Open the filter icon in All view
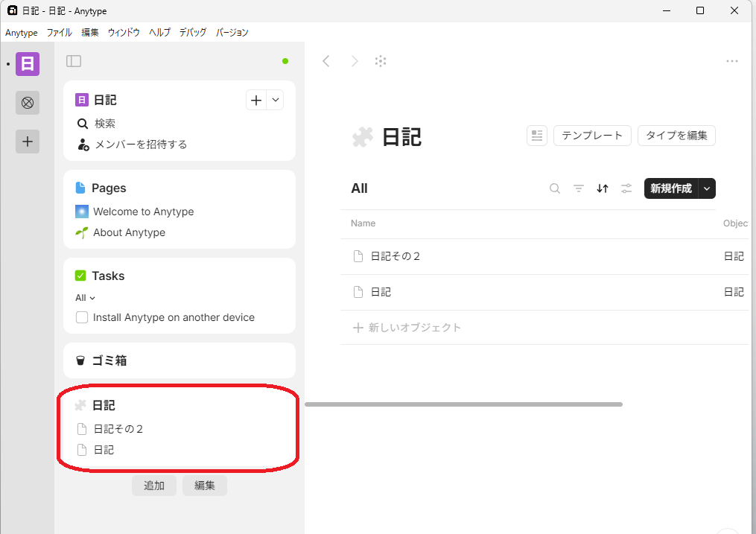Image resolution: width=756 pixels, height=534 pixels. tap(579, 188)
